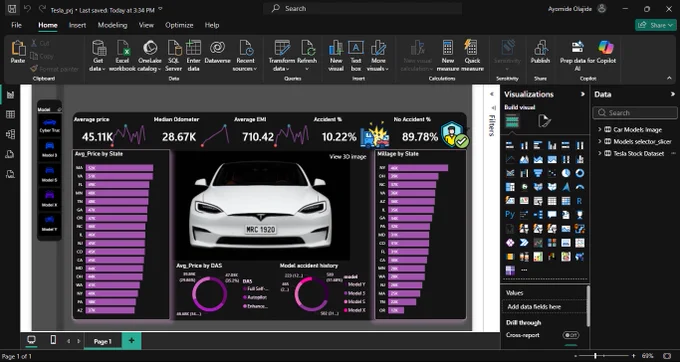Expand the Car Models Image table
680x362 pixels.
(600, 130)
